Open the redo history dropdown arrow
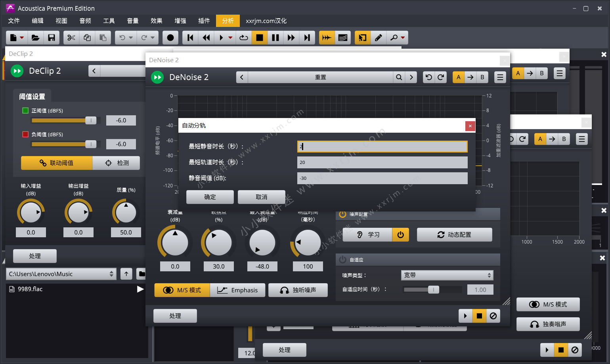Screen dimensions: 610x364 (x=153, y=38)
